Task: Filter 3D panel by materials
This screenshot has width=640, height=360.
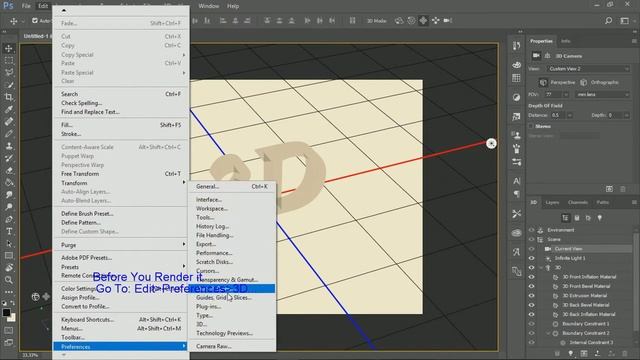Action: [x=588, y=218]
